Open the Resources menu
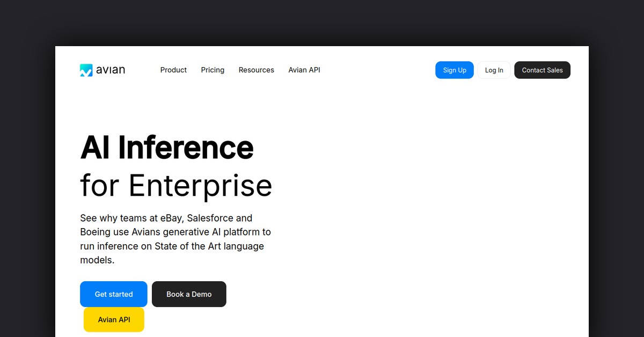 click(x=256, y=70)
